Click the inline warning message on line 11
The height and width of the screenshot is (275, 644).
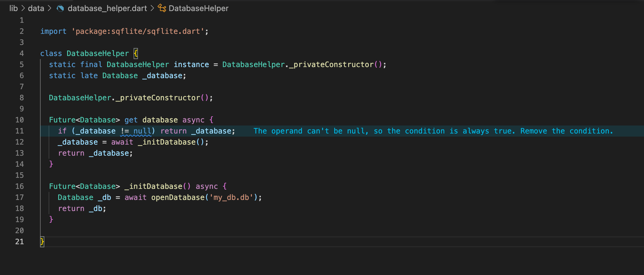point(433,131)
